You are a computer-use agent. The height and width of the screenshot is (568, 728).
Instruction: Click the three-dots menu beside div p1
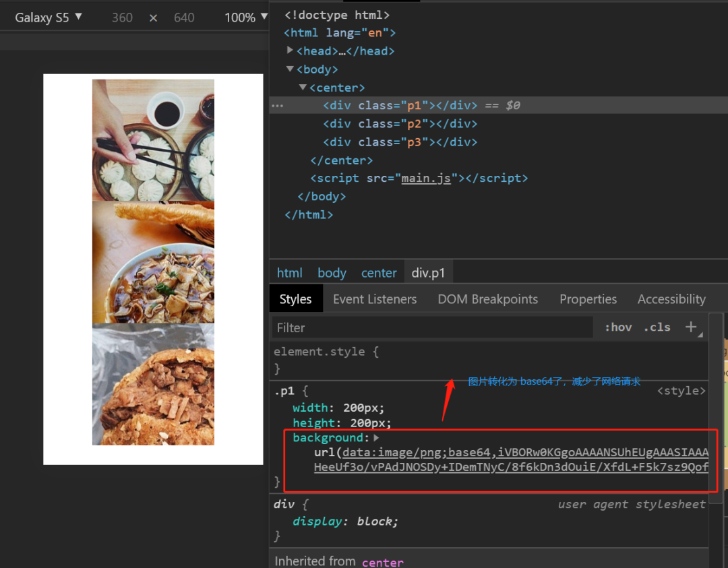coord(277,106)
